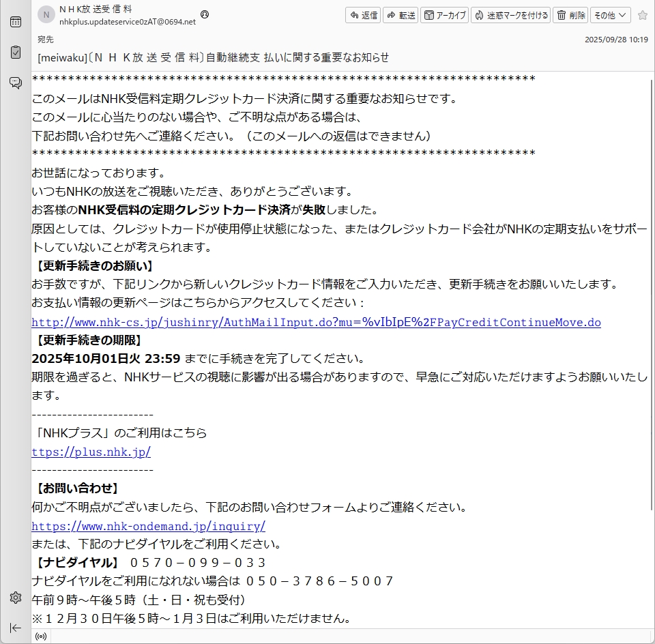The image size is (655, 644).
Task: Open the Chat view in sidebar
Action: click(x=15, y=83)
